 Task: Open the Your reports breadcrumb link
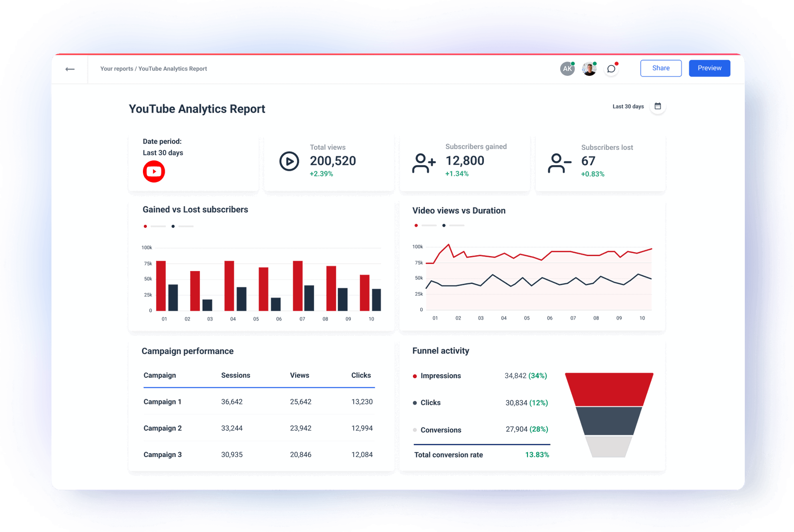click(x=116, y=68)
